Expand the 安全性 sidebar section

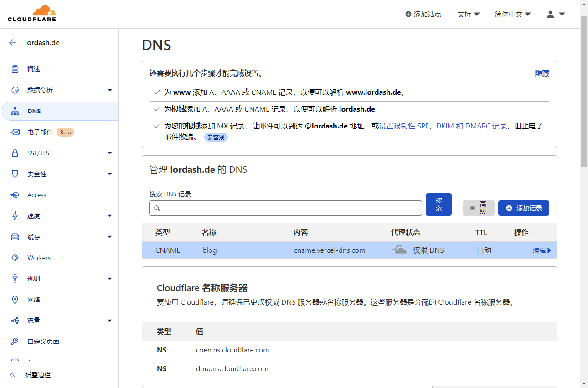(110, 174)
